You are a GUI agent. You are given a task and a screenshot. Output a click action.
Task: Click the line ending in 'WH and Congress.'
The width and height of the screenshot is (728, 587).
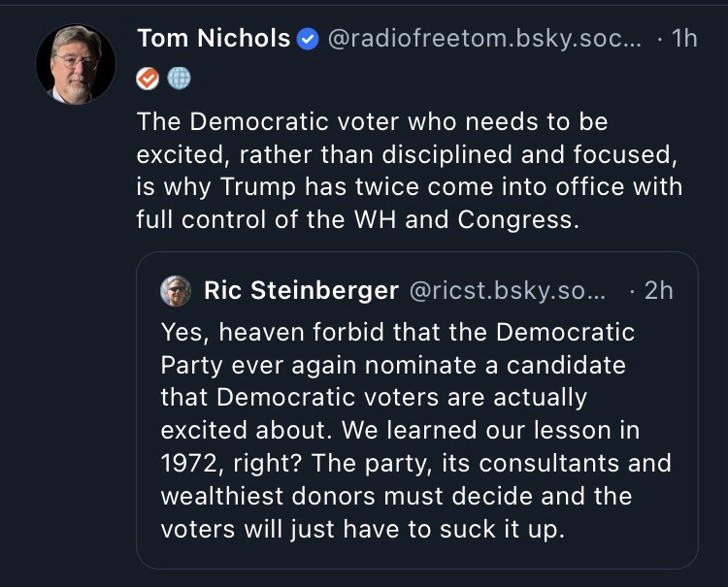tap(357, 218)
